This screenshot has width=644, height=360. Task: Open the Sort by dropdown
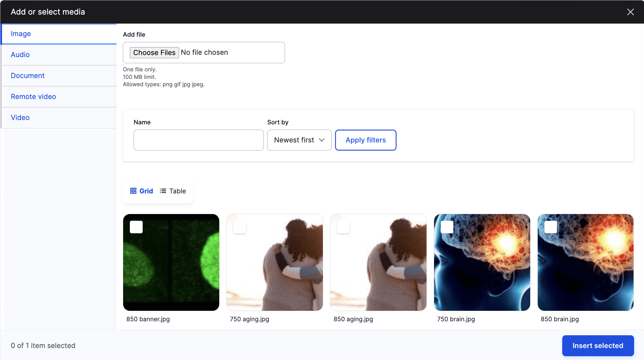pyautogui.click(x=299, y=140)
